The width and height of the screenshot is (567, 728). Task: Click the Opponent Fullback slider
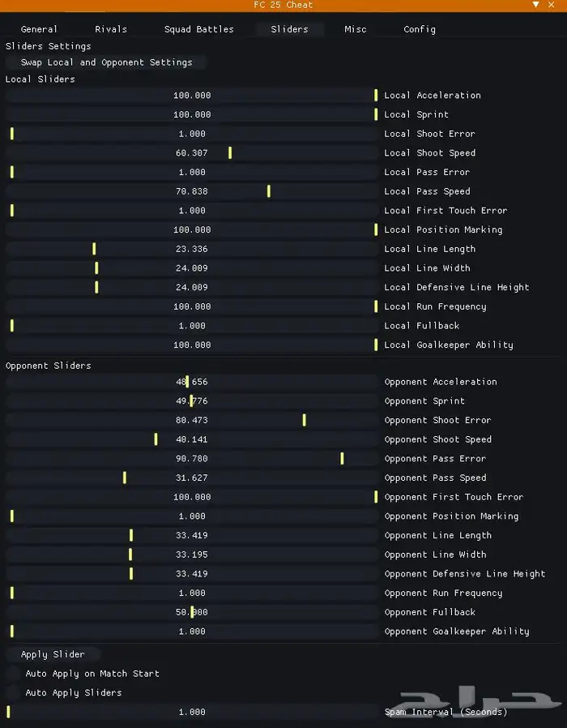point(191,613)
